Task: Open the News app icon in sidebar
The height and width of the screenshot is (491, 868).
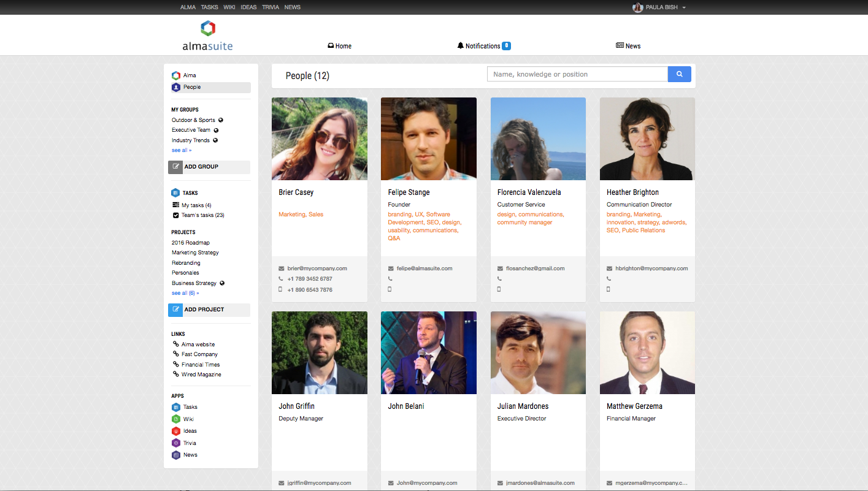Action: coord(176,455)
